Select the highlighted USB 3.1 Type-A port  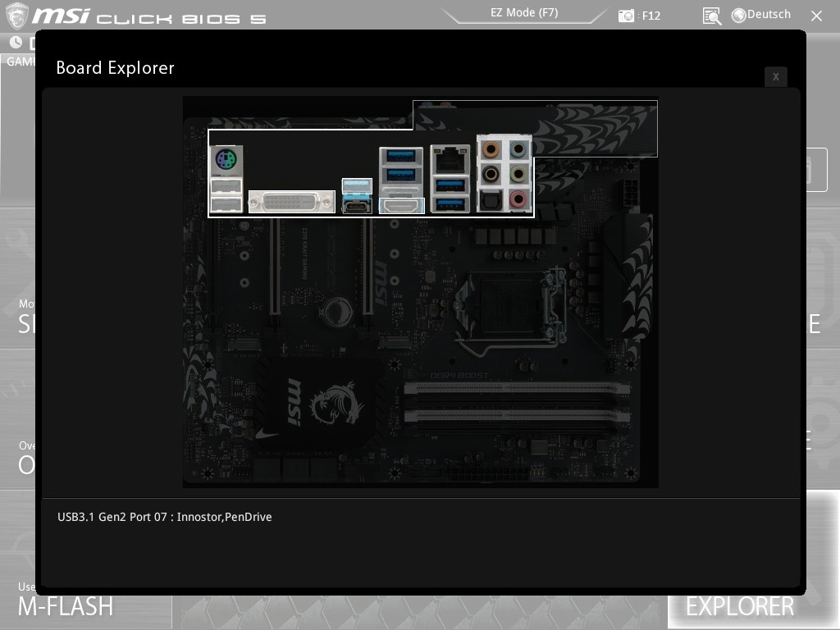pyautogui.click(x=357, y=185)
